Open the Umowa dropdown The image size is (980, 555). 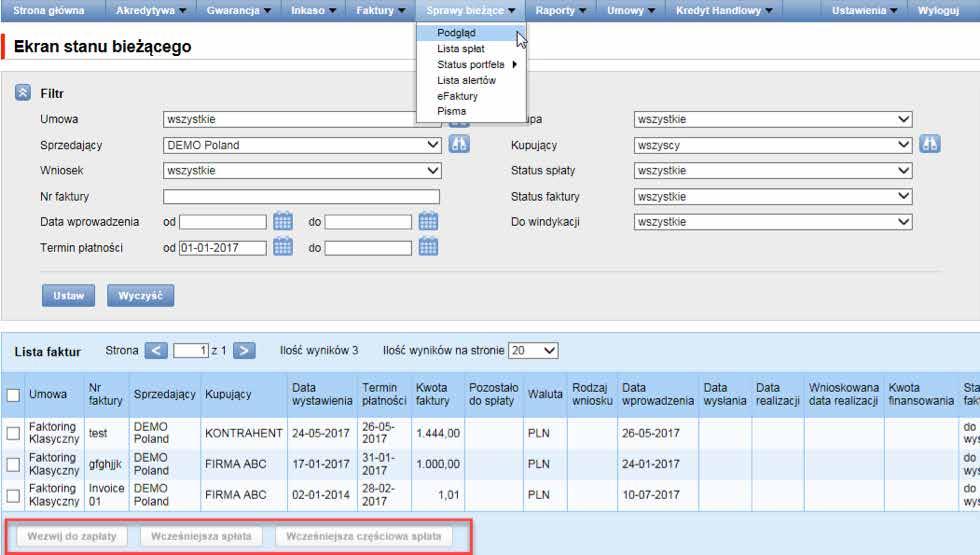pyautogui.click(x=302, y=119)
